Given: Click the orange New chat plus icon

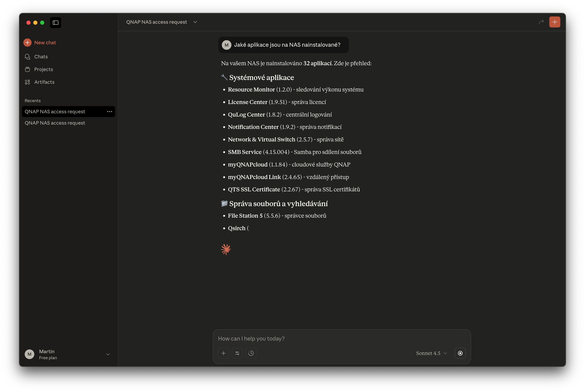Looking at the screenshot, I should pyautogui.click(x=27, y=43).
